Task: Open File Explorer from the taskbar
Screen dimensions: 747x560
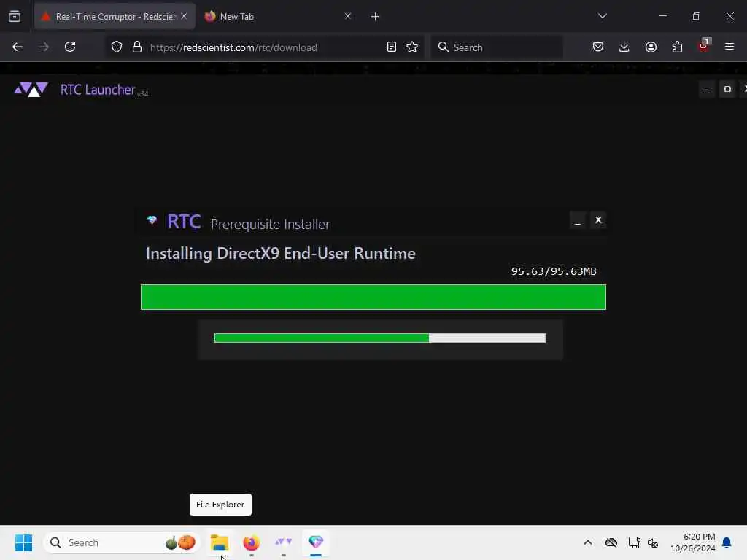Action: point(220,542)
